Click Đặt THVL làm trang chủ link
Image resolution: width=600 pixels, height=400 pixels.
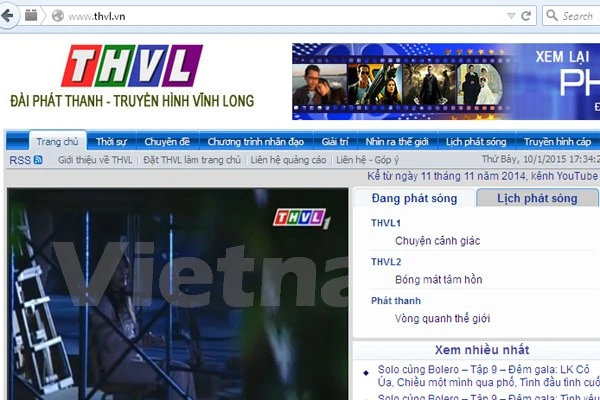click(192, 160)
